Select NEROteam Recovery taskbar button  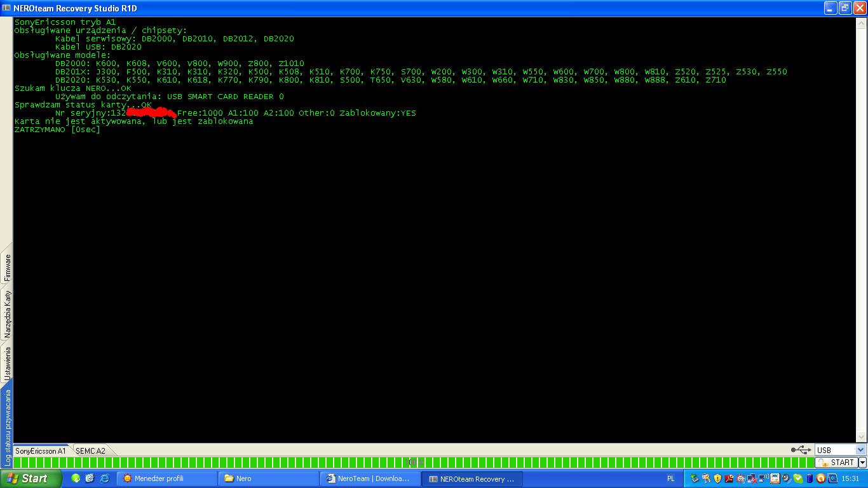[x=471, y=478]
